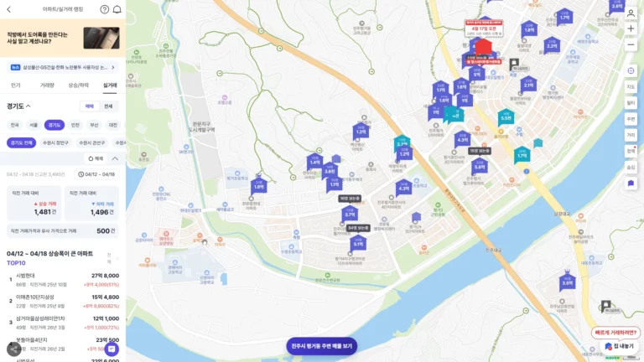Switch to 전세 transaction type
The height and width of the screenshot is (362, 644).
[x=108, y=106]
